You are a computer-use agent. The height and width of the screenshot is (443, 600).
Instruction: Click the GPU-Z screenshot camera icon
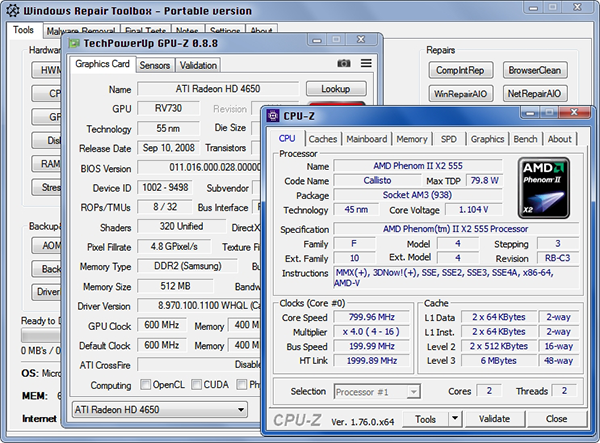click(344, 63)
